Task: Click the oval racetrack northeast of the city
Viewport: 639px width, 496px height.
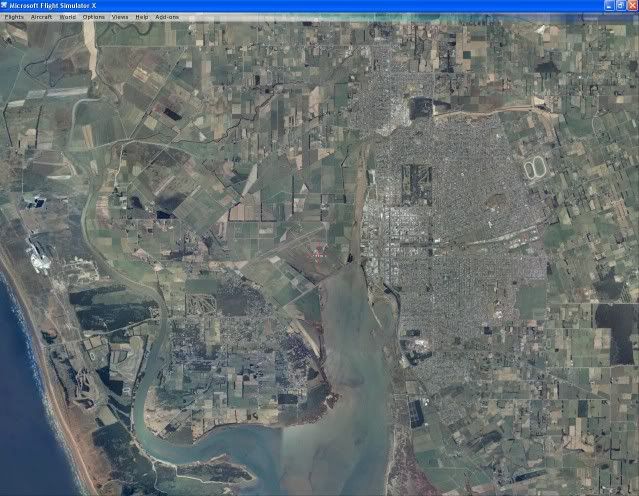Action: [532, 165]
